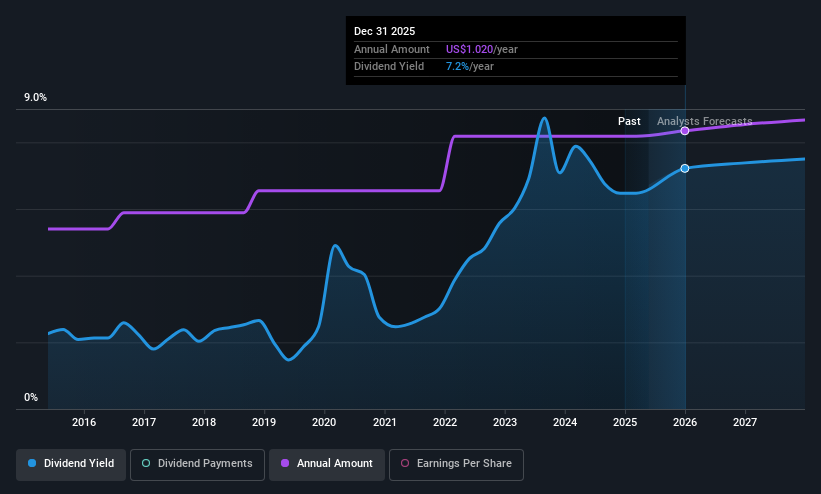Click the purple Annual Amount marker at 2026
Image resolution: width=821 pixels, height=494 pixels.
(x=685, y=131)
